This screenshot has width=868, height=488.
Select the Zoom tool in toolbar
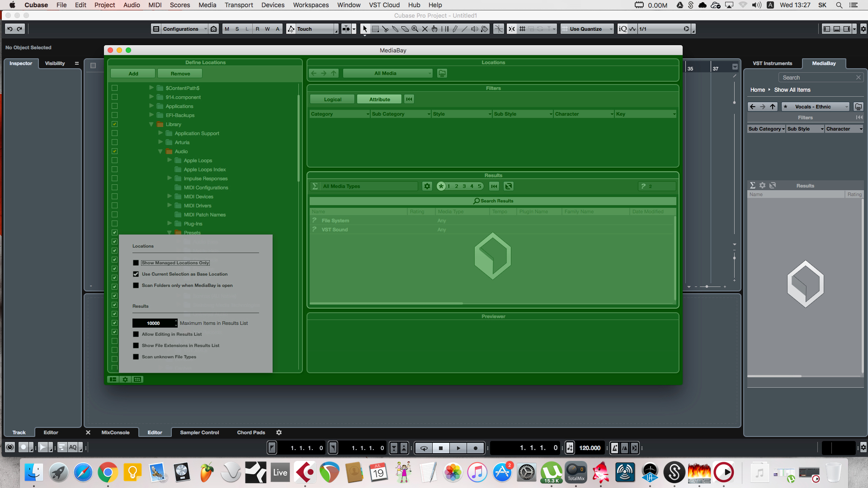tap(415, 29)
